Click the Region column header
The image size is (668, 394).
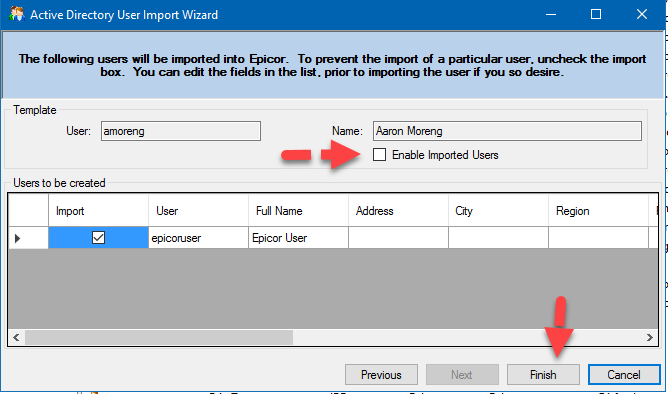[598, 210]
